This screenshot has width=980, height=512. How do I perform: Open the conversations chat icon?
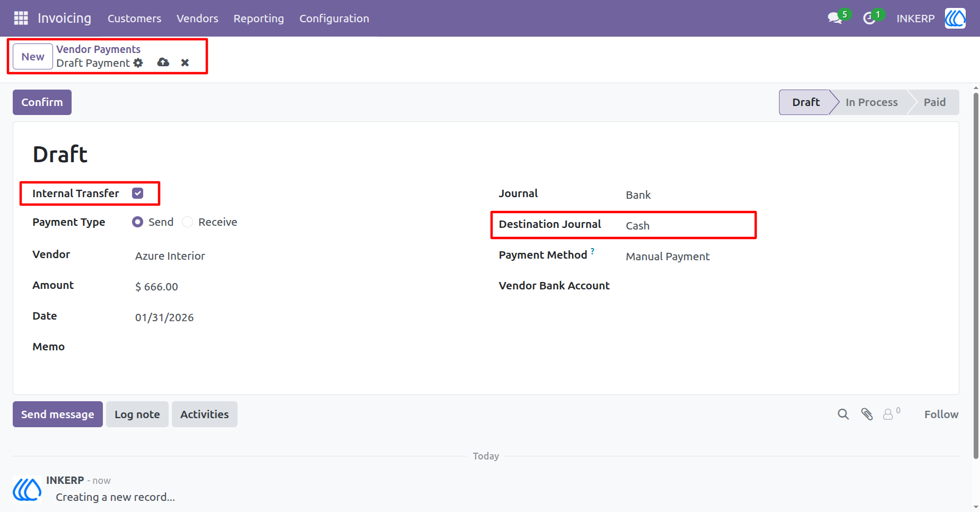tap(835, 18)
